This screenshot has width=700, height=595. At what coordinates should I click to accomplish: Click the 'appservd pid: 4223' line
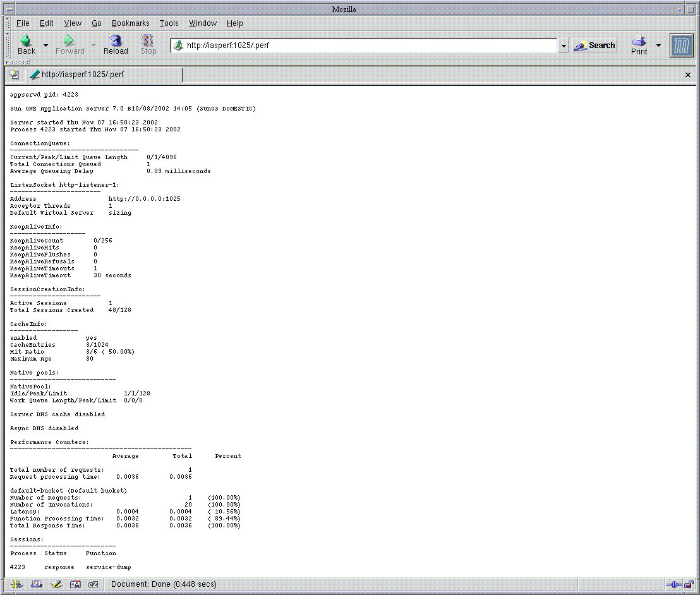click(x=44, y=95)
